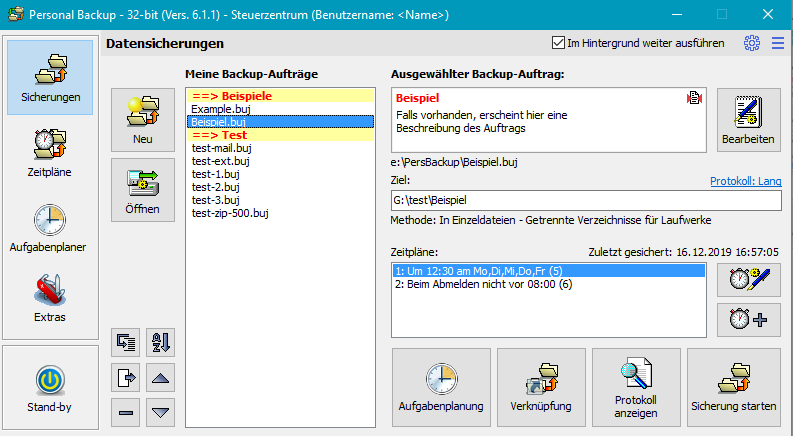This screenshot has width=793, height=436.
Task: Click the '==> Test' group header
Action: coord(281,135)
